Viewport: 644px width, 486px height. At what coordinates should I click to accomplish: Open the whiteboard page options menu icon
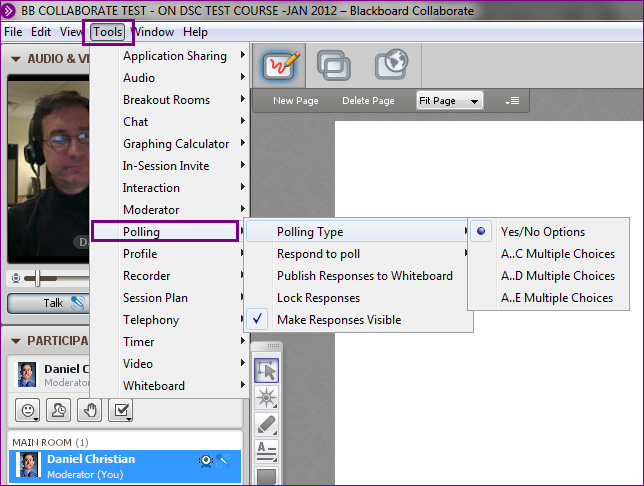pos(513,101)
